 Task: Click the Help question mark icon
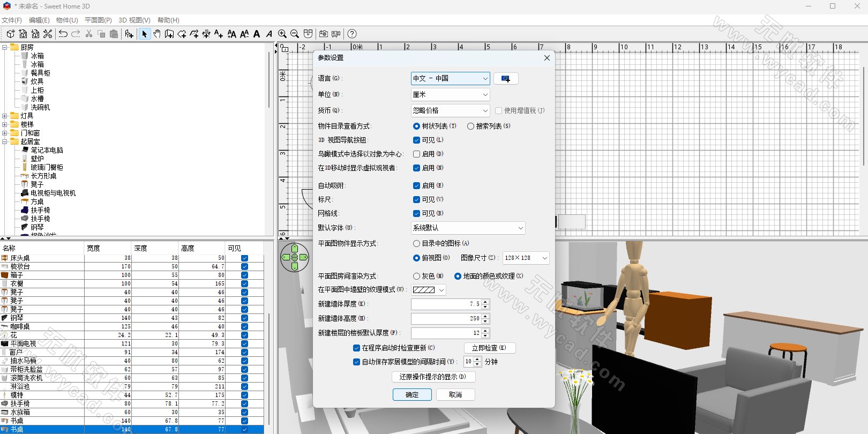[352, 34]
